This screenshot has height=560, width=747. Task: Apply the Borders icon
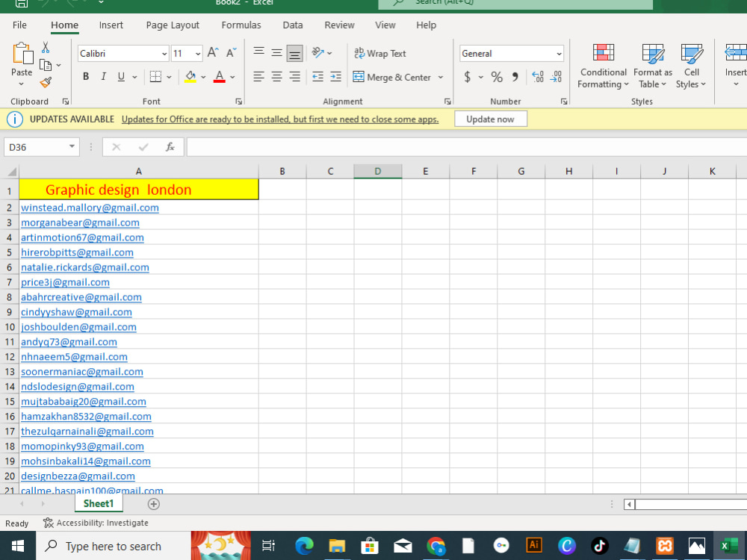pos(155,77)
